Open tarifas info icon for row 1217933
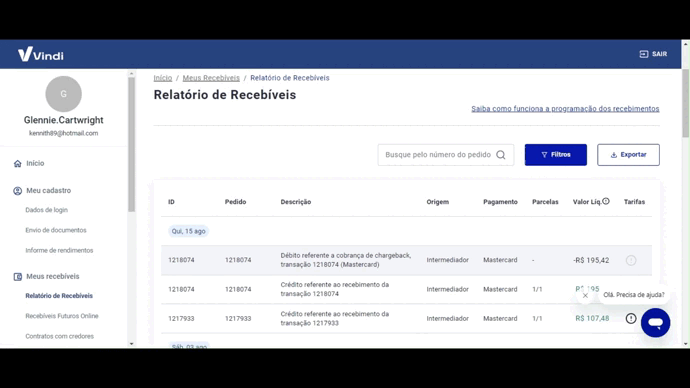Image resolution: width=690 pixels, height=388 pixels. coord(631,318)
